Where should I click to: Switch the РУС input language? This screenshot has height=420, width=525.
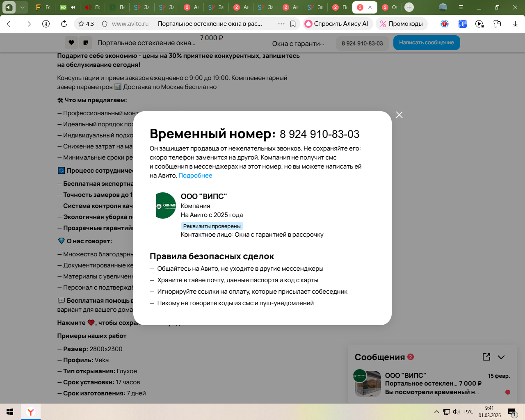(469, 412)
